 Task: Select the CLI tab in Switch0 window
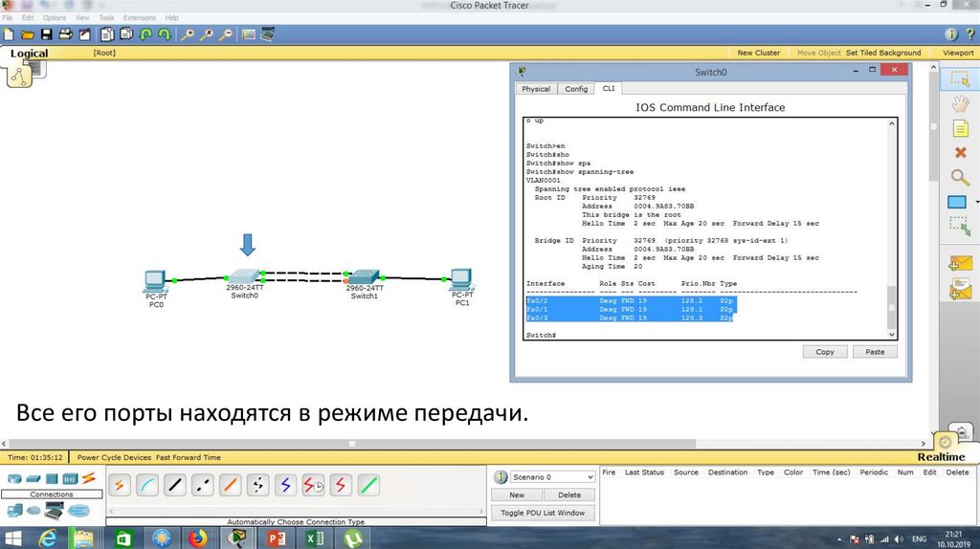608,88
